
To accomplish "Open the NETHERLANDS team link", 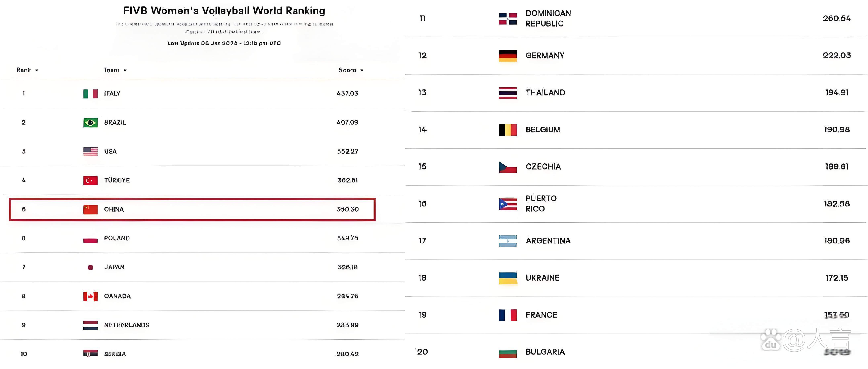I will [127, 325].
